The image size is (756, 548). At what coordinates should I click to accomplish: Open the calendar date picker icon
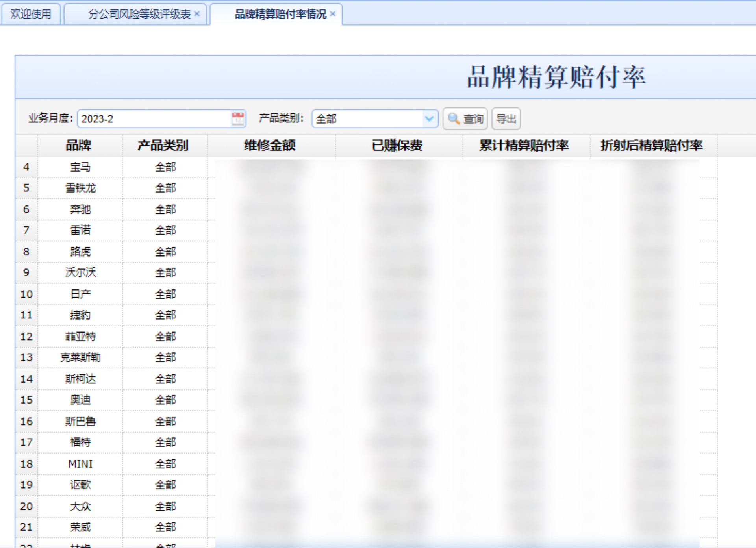coord(236,118)
